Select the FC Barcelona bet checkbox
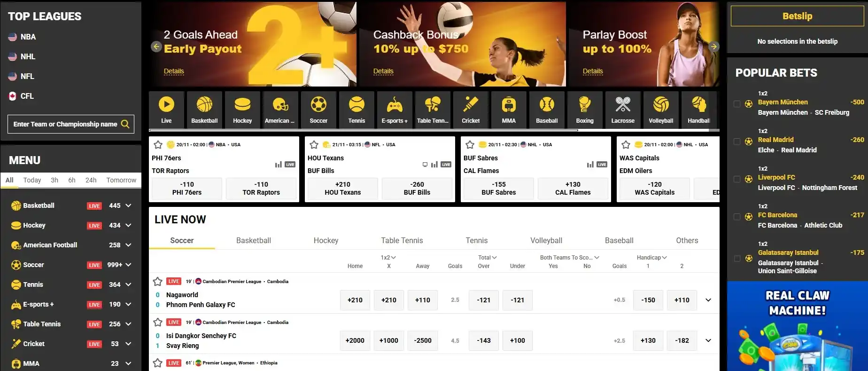This screenshot has height=371, width=868. pyautogui.click(x=737, y=217)
